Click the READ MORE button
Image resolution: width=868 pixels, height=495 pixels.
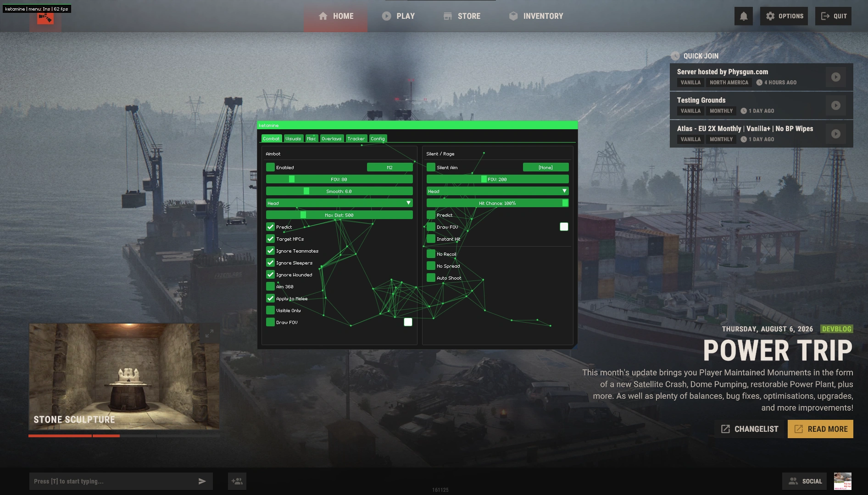820,429
